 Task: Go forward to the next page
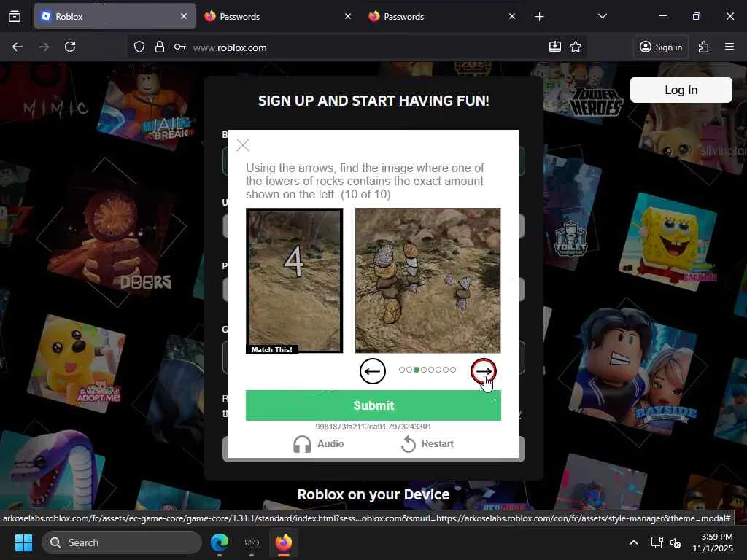[x=44, y=47]
